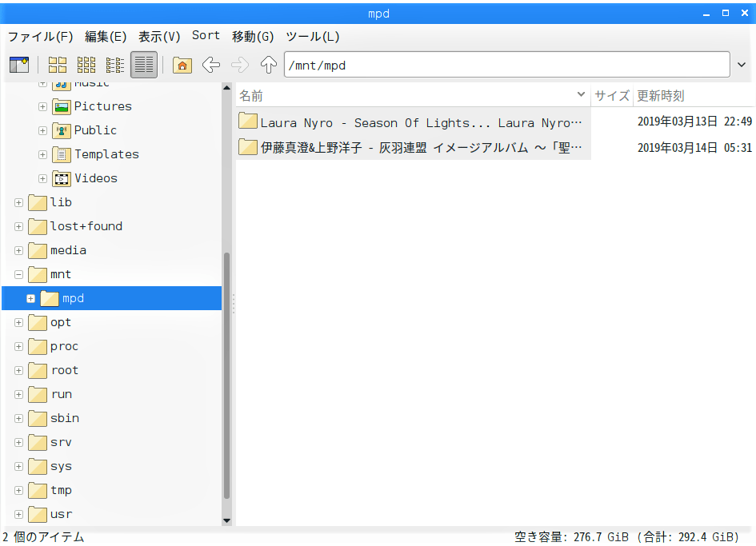756x546 pixels.
Task: Sort by the 更新時刻 column header
Action: tap(694, 95)
